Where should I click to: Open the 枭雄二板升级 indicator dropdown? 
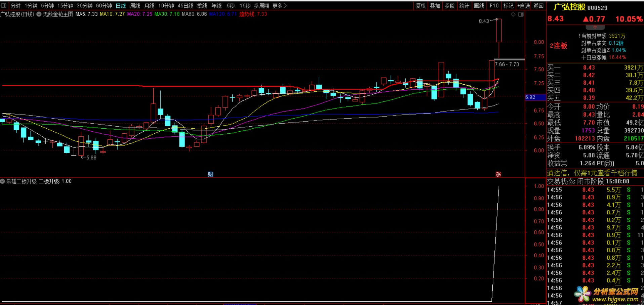(x=3, y=181)
